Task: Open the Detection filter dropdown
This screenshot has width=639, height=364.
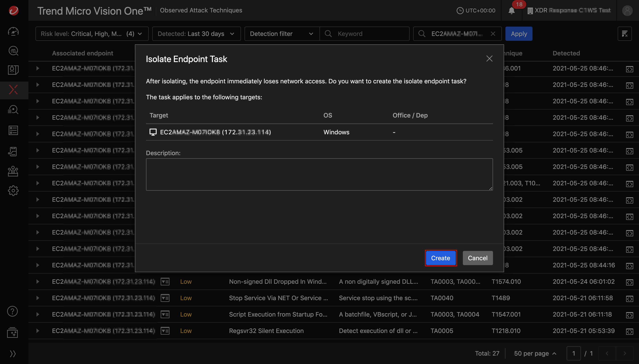Action: point(282,33)
